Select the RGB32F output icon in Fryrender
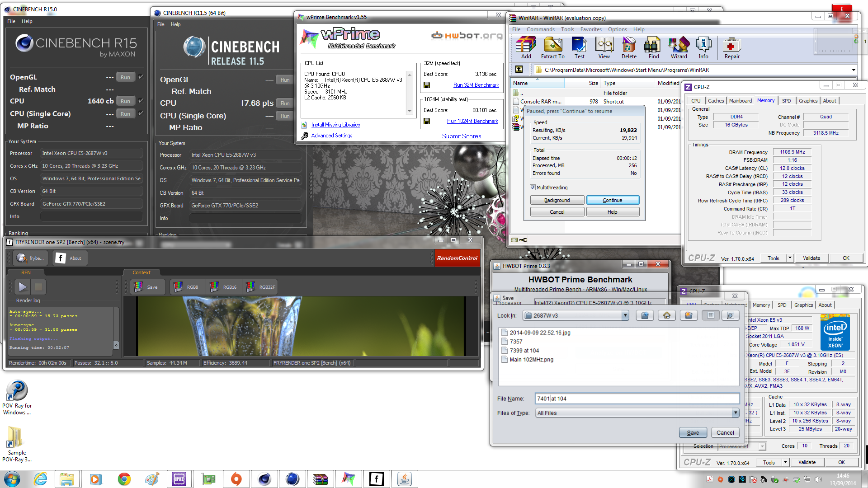The height and width of the screenshot is (488, 868). tap(260, 287)
